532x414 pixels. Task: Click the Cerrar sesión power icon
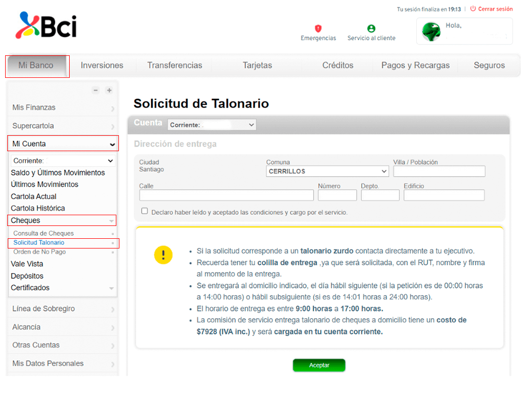pyautogui.click(x=473, y=9)
